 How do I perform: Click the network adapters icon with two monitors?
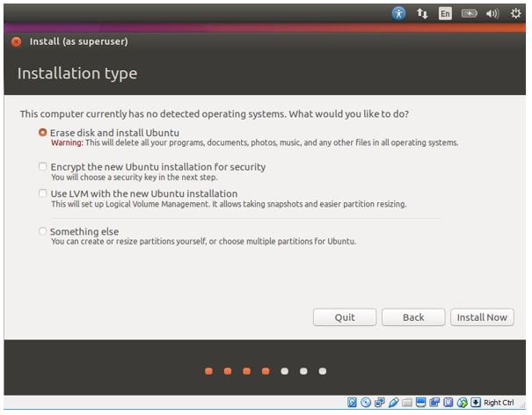point(380,403)
